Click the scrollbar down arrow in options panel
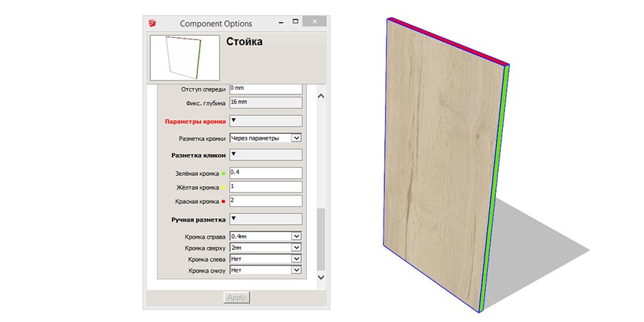Viewport: 644px width, 322px height. point(321,276)
